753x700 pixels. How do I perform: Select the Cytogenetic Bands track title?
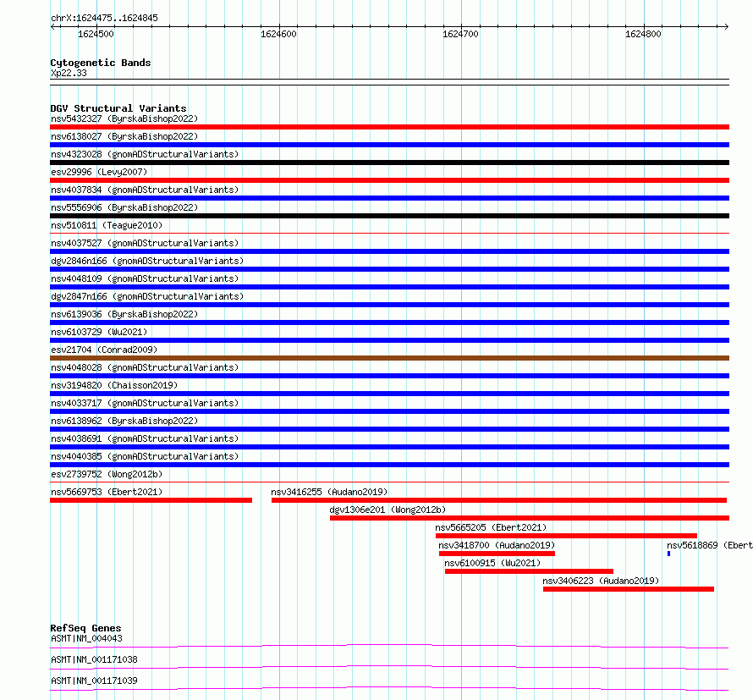click(x=101, y=63)
